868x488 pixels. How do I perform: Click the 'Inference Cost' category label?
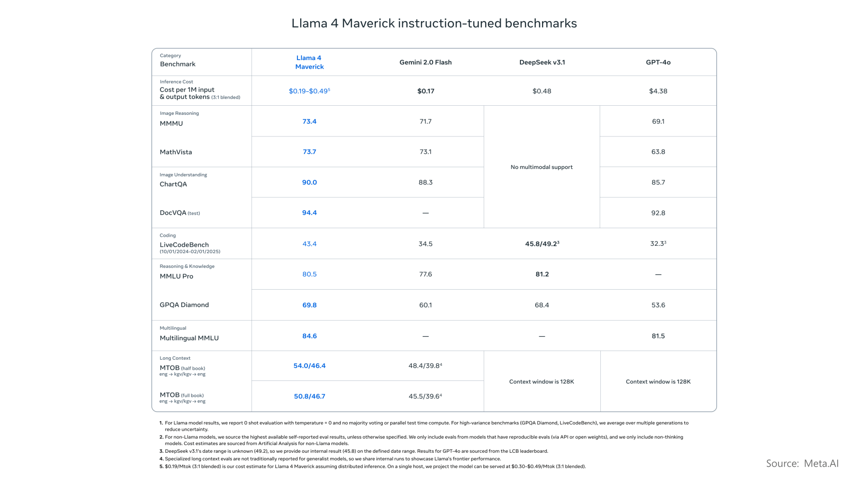coord(176,82)
